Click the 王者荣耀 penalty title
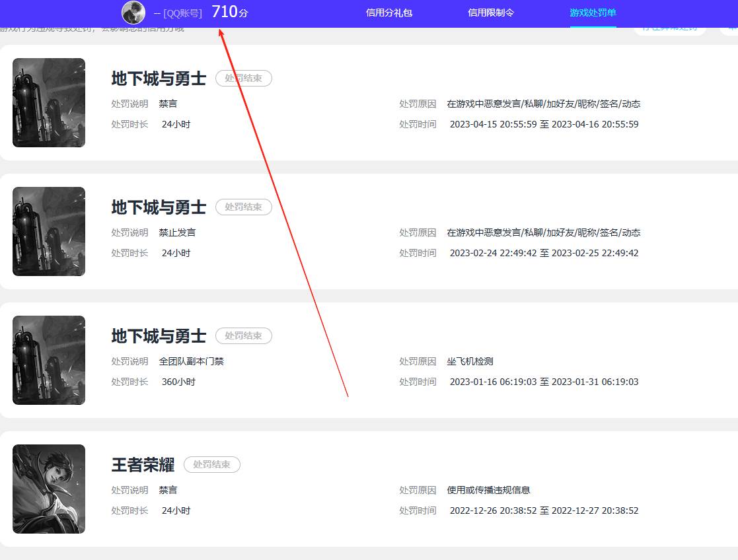 143,464
